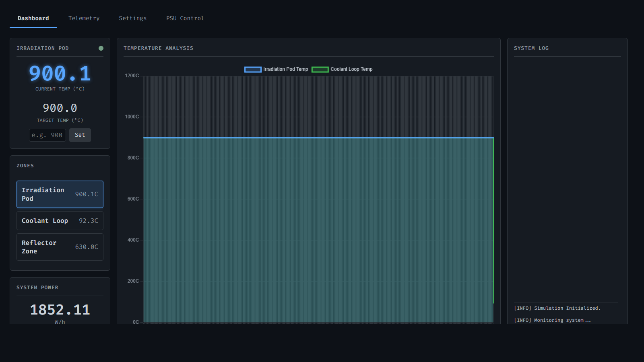Click the ZONES panel heading
Image resolution: width=644 pixels, height=362 pixels.
[25, 166]
